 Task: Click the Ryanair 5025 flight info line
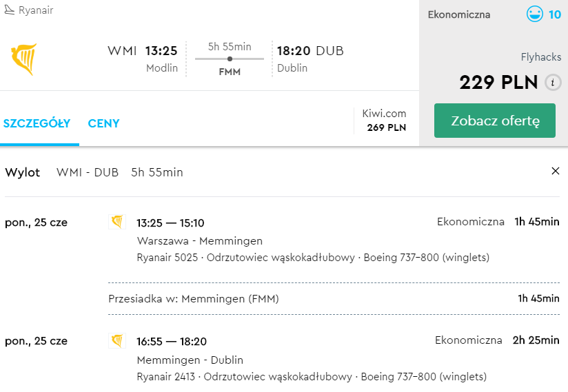coord(313,258)
